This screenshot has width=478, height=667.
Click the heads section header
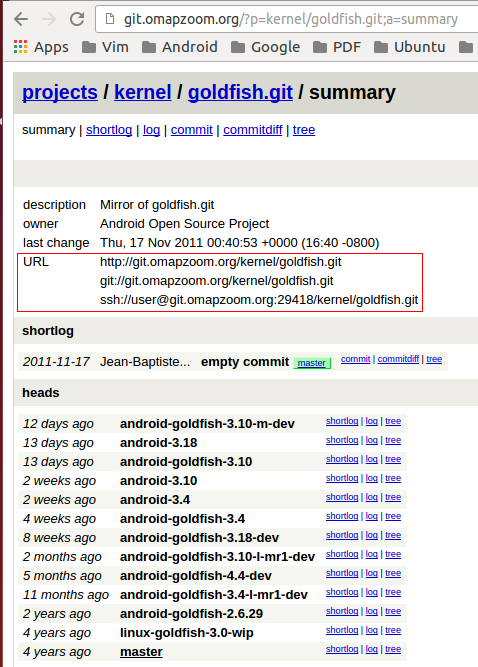tap(41, 392)
